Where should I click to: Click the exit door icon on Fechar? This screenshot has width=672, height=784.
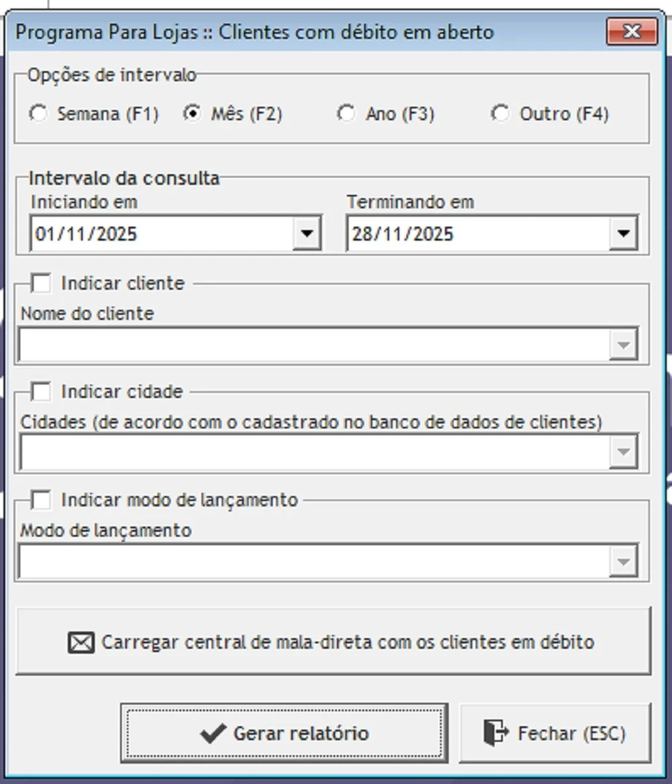[x=495, y=733]
